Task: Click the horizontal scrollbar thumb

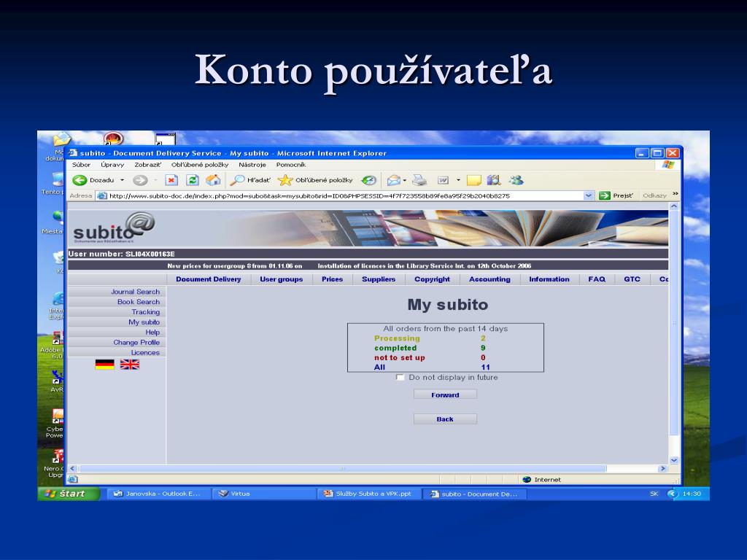Action: point(343,469)
